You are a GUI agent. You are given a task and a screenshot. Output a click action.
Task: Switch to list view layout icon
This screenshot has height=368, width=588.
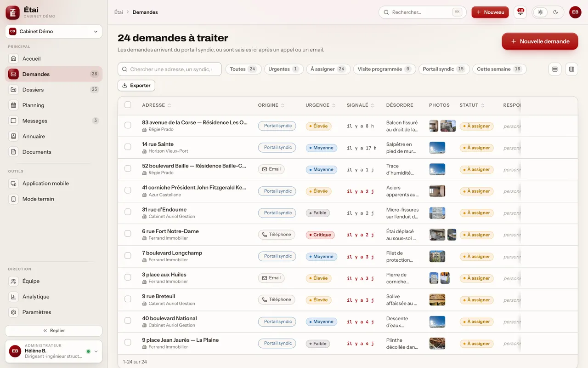[x=555, y=69]
